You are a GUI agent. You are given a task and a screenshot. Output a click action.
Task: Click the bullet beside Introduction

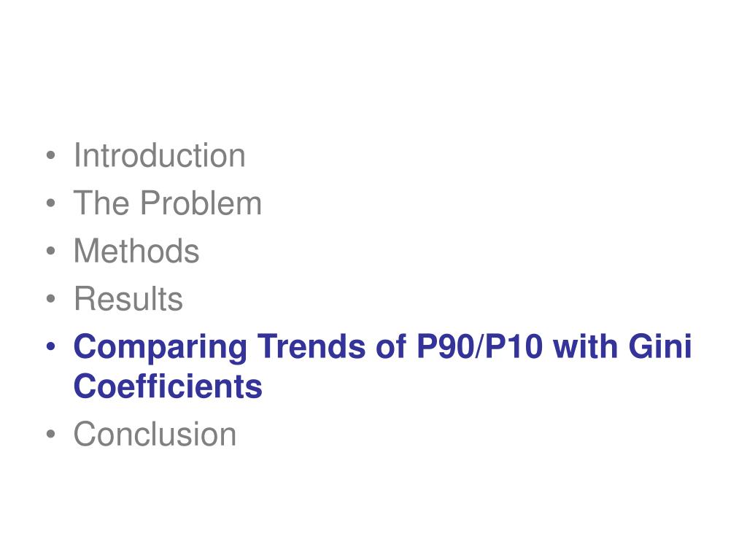tap(51, 156)
